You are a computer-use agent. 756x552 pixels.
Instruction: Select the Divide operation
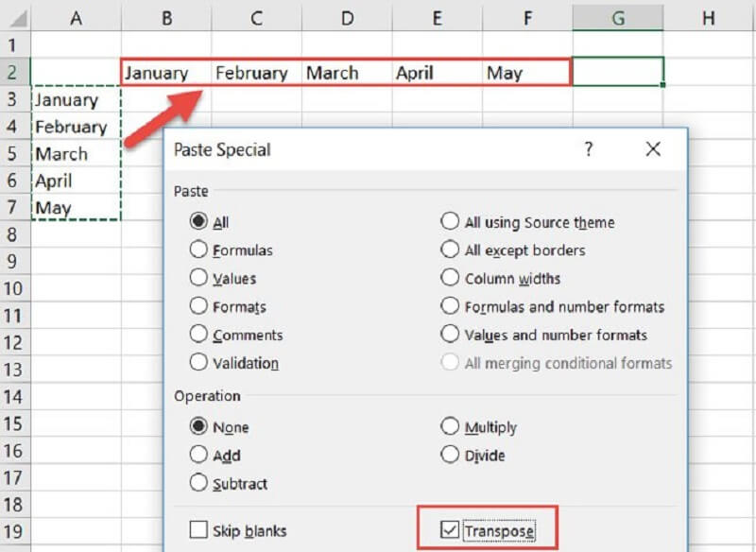click(x=451, y=455)
